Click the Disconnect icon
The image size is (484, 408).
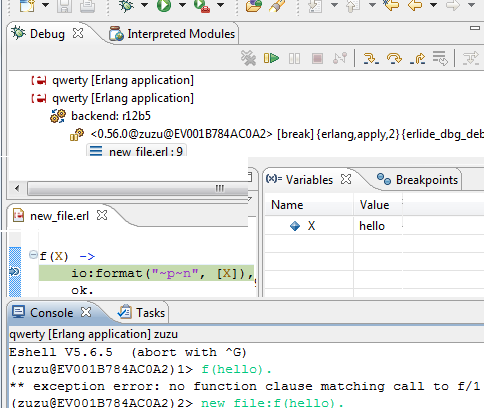click(340, 58)
